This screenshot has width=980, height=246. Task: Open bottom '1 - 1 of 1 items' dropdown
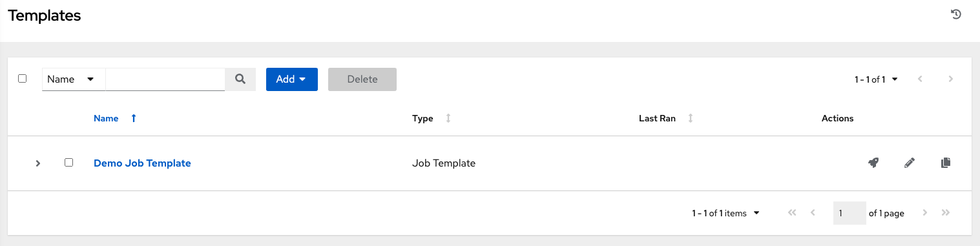pos(725,213)
